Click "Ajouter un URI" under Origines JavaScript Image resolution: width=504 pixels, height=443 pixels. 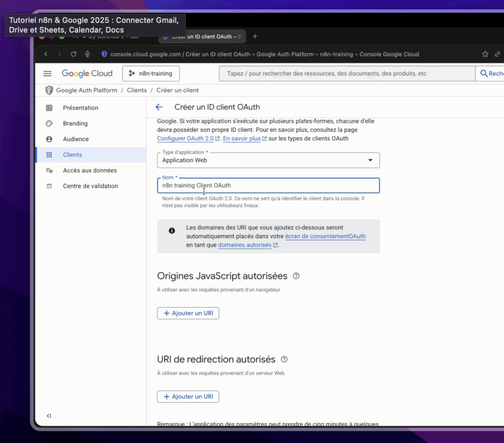(188, 313)
